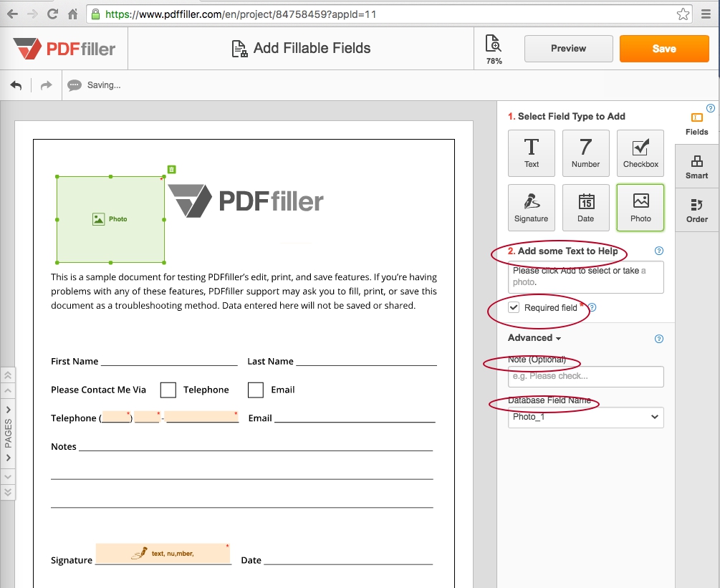Select the Number field type
720x588 pixels.
[585, 153]
